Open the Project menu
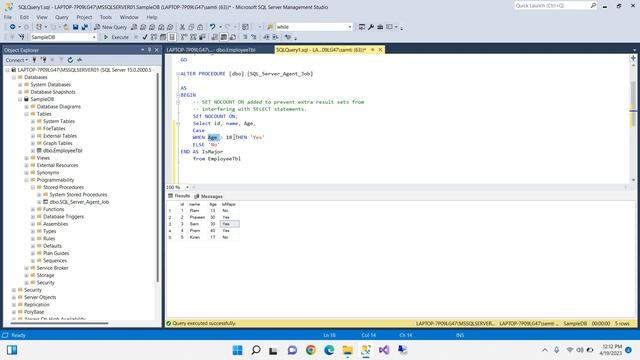The height and width of the screenshot is (360, 640). (84, 17)
